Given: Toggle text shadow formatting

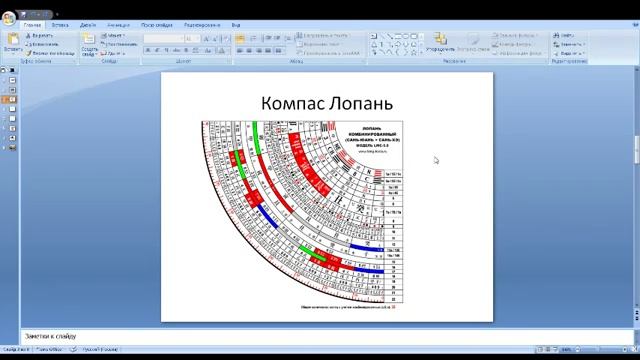Looking at the screenshot, I should tap(186, 51).
